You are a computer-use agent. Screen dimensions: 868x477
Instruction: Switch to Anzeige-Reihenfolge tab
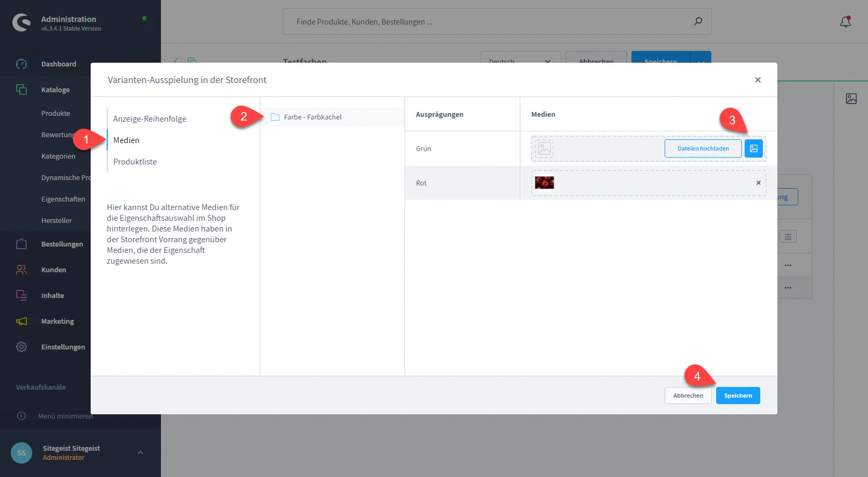[x=150, y=119]
